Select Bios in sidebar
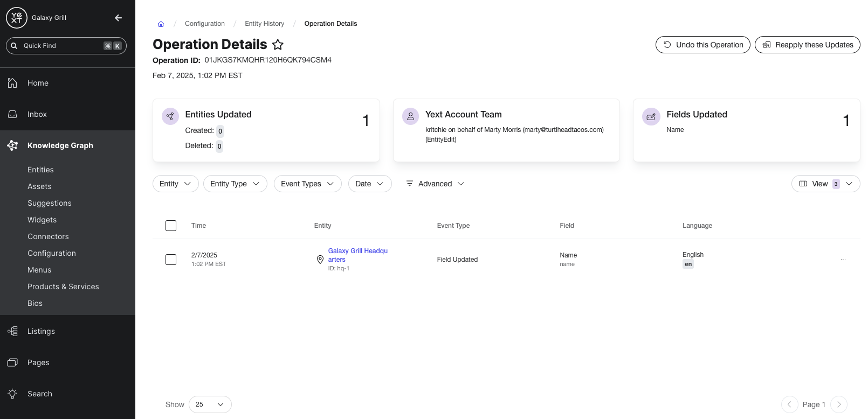 pyautogui.click(x=35, y=303)
